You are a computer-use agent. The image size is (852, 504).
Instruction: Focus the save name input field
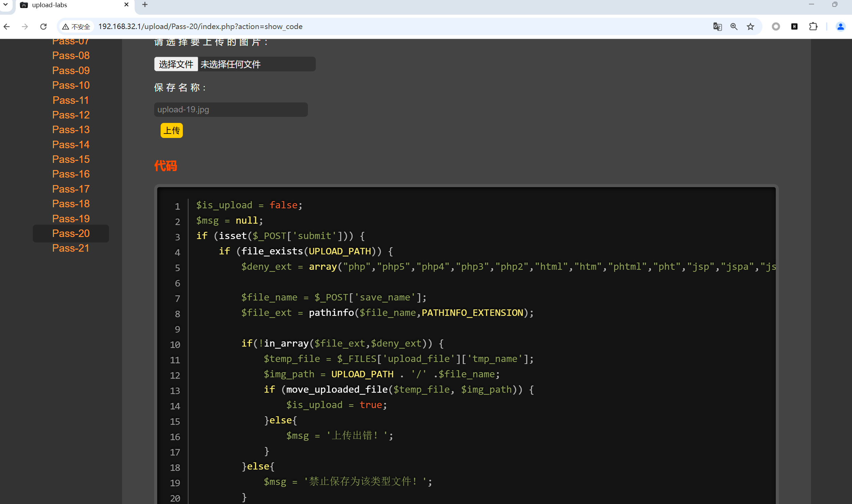pos(231,110)
